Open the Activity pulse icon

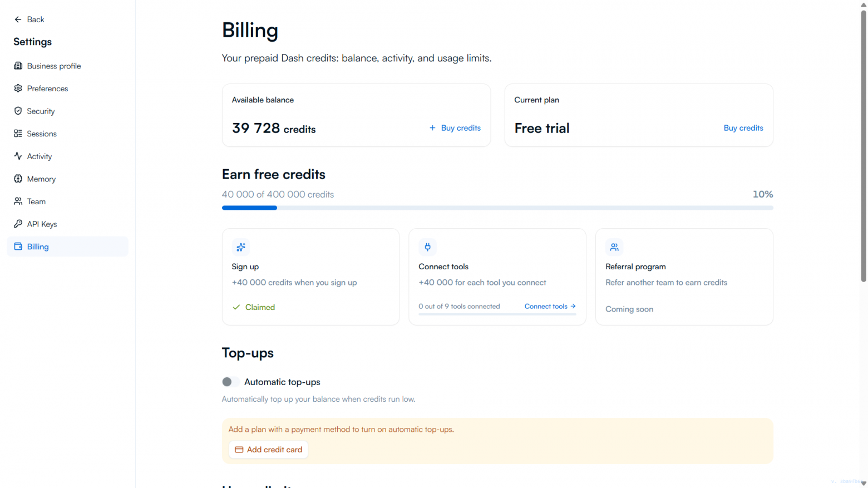point(18,156)
